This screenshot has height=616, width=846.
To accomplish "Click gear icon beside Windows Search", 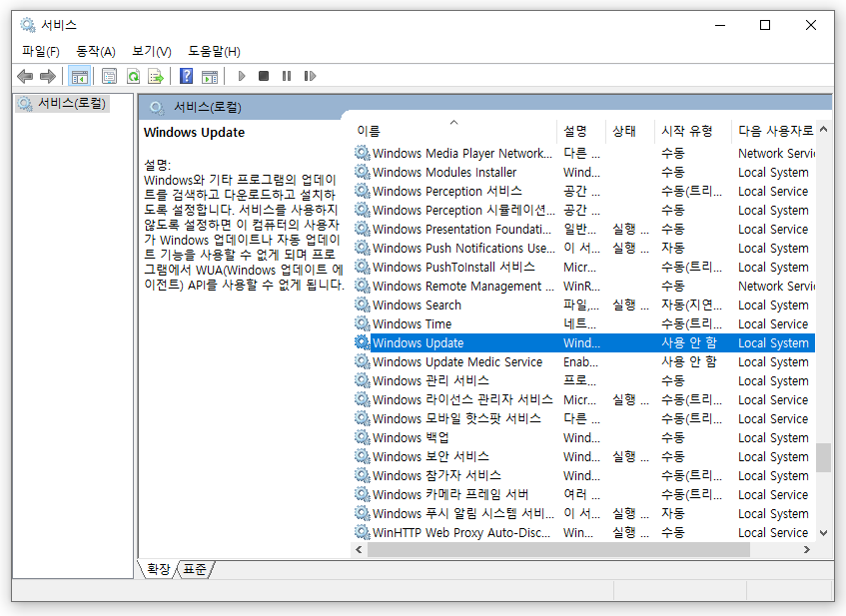I will tap(362, 305).
